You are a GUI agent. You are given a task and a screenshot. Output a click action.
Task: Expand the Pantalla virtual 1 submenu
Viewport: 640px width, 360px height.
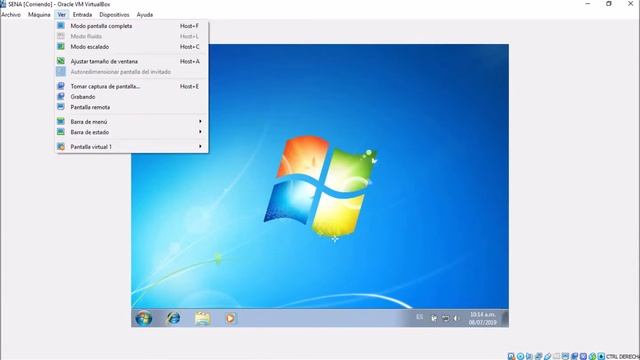(x=131, y=147)
